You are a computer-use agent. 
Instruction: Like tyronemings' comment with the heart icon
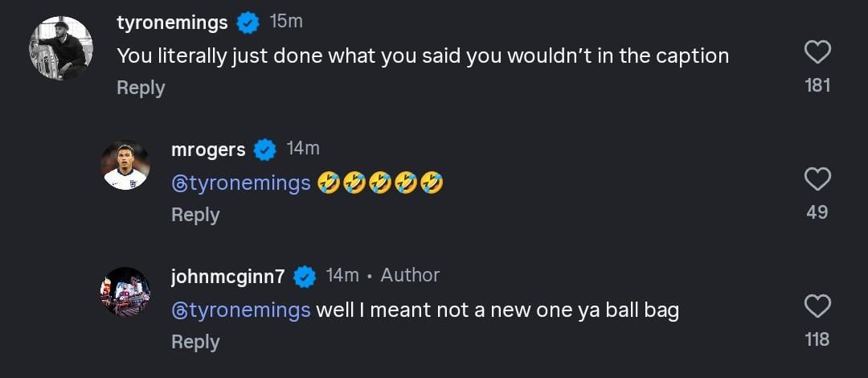[x=817, y=53]
